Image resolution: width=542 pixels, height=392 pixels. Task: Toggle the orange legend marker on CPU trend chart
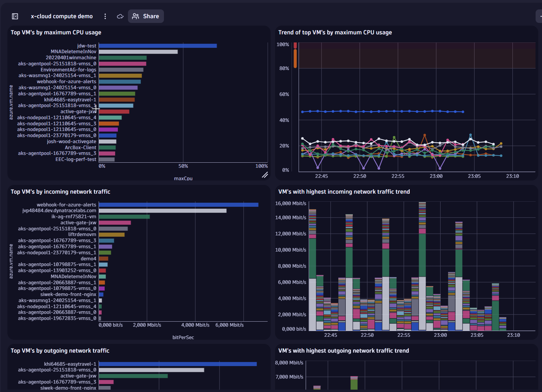click(x=295, y=58)
